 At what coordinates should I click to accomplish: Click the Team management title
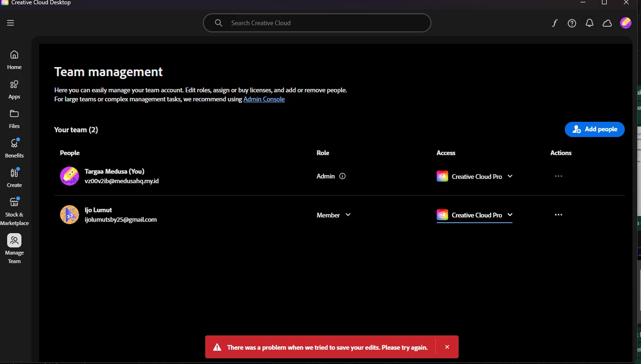[109, 72]
